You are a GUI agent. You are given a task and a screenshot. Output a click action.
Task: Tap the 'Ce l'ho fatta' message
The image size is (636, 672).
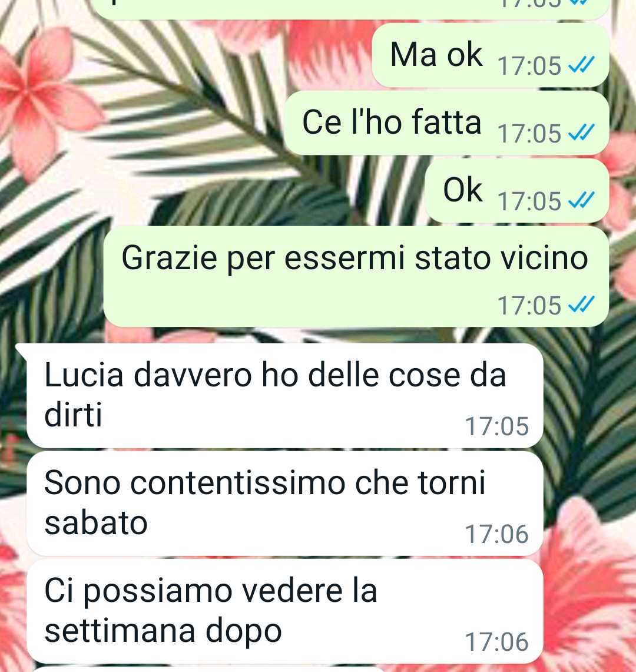(446, 123)
